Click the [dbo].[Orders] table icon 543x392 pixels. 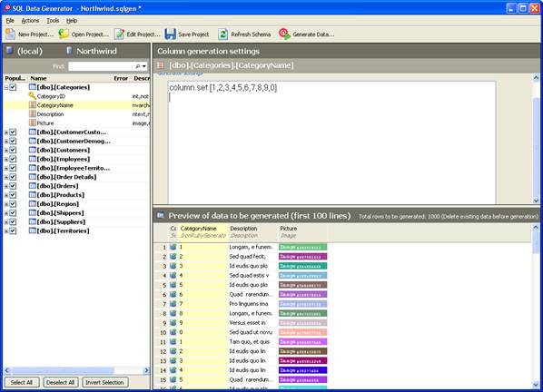33,186
